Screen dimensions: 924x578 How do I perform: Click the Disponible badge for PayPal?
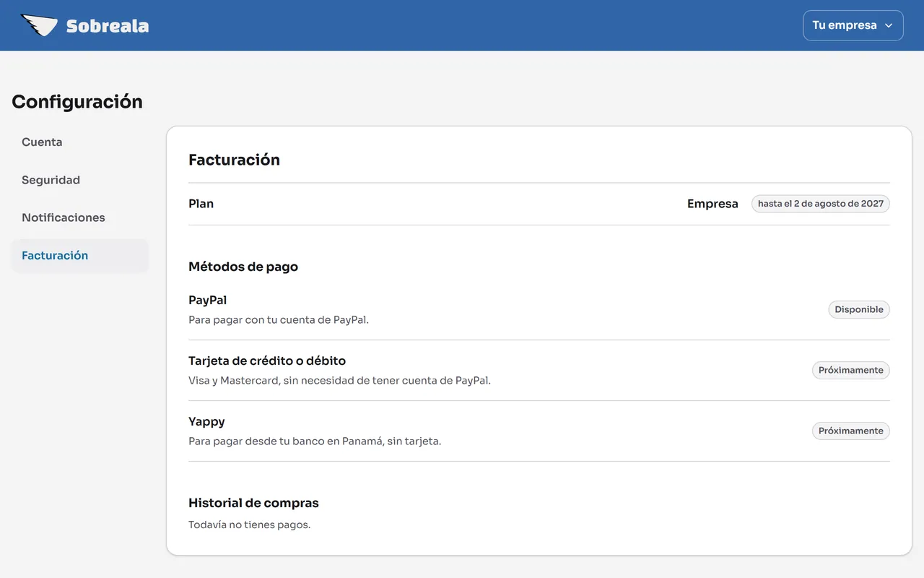[x=859, y=309]
